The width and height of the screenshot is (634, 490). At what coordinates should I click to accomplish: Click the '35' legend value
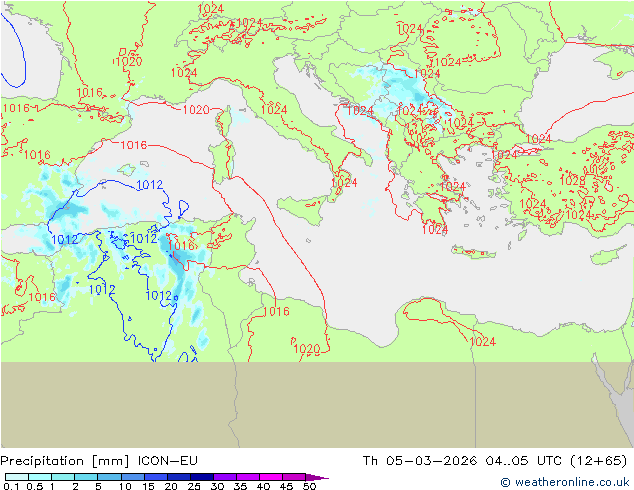click(240, 486)
